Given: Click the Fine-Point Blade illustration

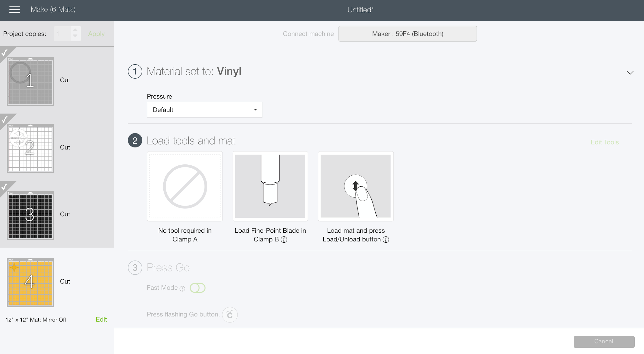Looking at the screenshot, I should [270, 186].
